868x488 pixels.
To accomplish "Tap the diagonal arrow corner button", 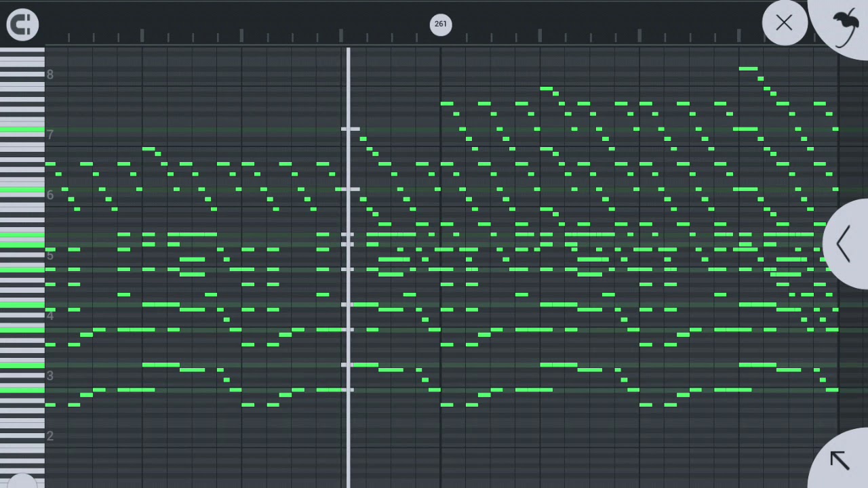I will 840,460.
